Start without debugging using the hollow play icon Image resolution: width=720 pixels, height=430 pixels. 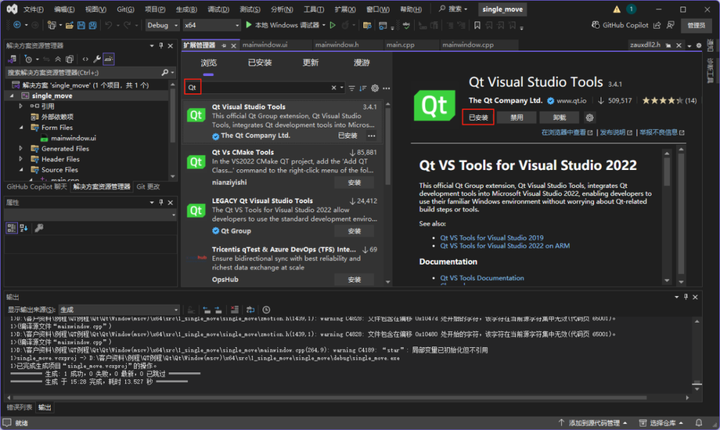(x=333, y=25)
